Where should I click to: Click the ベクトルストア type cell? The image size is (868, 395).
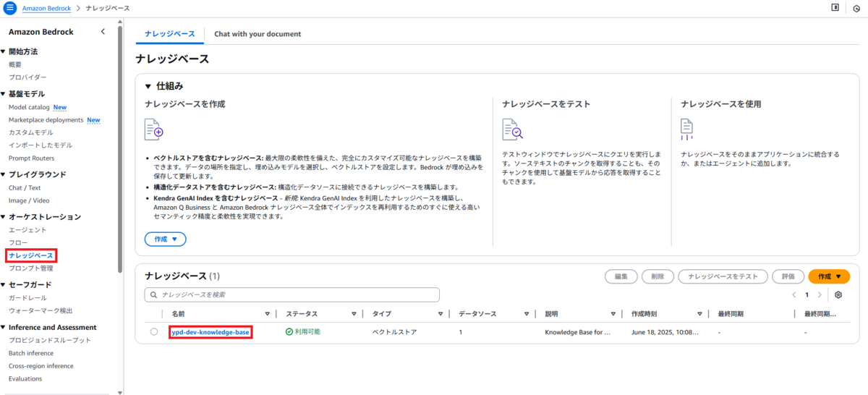point(393,332)
